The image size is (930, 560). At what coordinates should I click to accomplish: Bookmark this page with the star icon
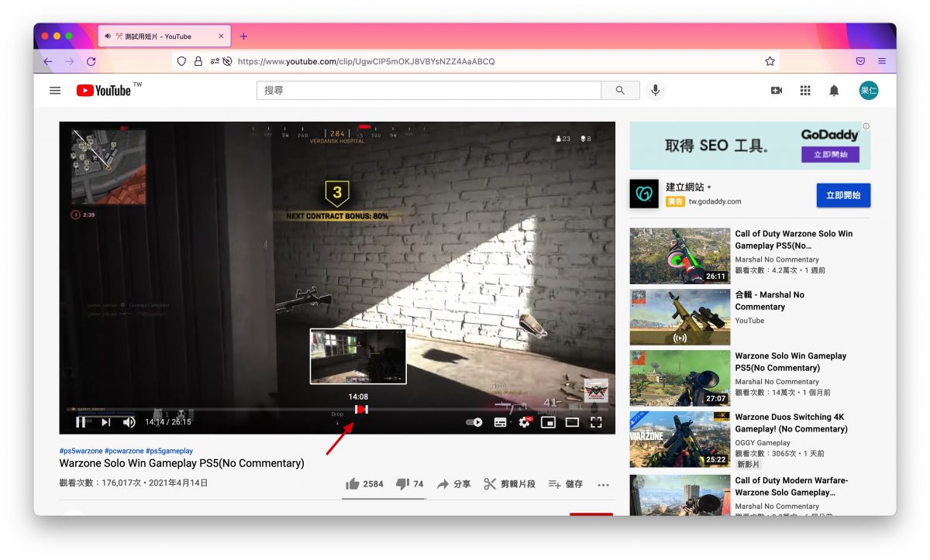[x=770, y=61]
